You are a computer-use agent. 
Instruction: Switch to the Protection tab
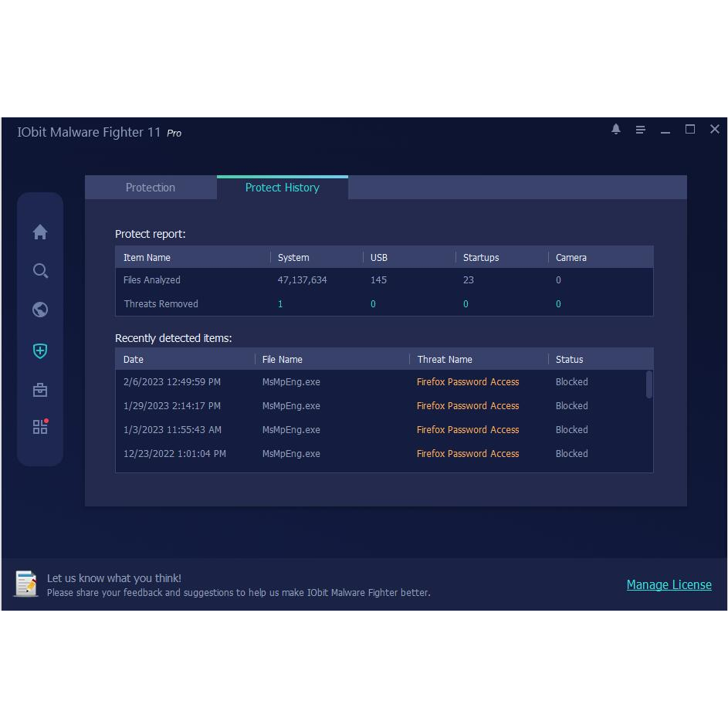[151, 188]
